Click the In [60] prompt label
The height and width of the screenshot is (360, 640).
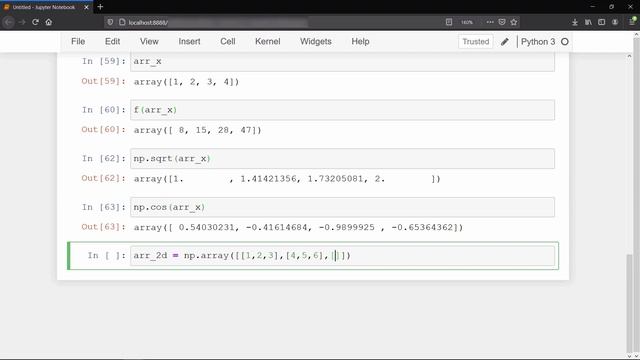104,110
